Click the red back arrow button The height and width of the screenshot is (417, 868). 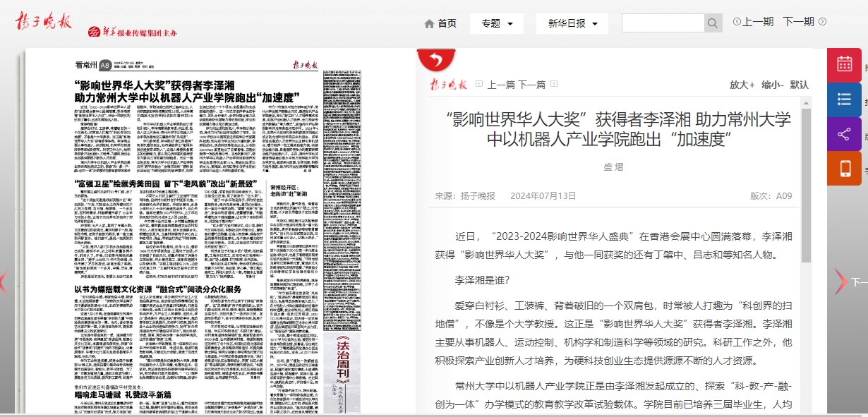pyautogui.click(x=435, y=59)
